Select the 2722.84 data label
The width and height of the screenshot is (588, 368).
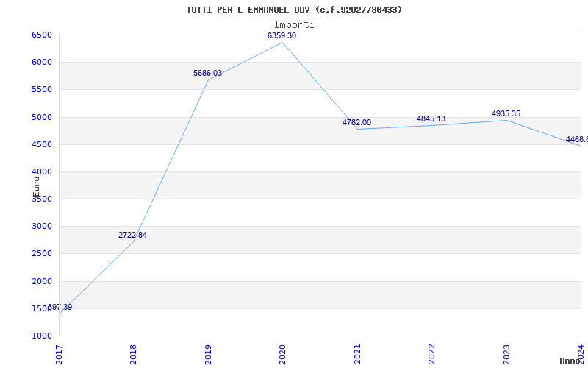tap(133, 235)
